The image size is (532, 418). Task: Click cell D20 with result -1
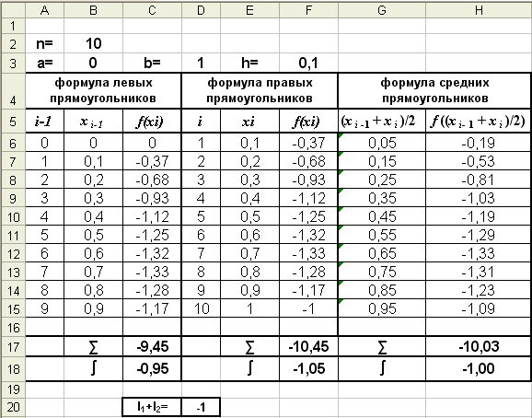pos(201,407)
